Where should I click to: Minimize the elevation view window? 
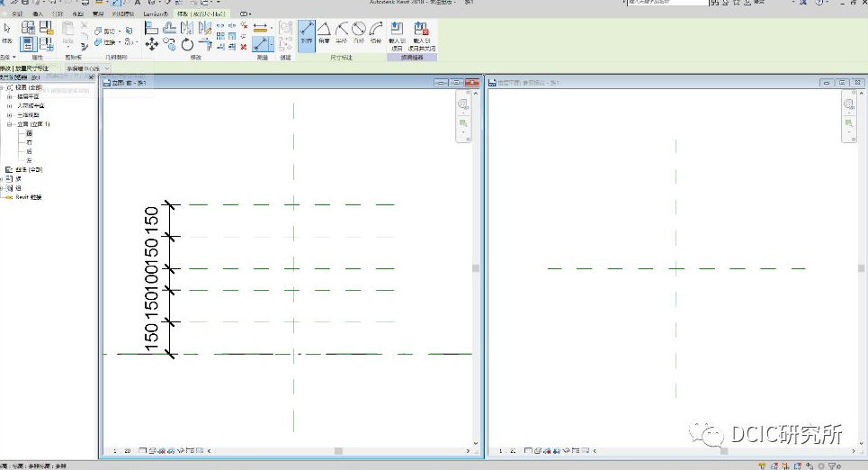click(442, 83)
